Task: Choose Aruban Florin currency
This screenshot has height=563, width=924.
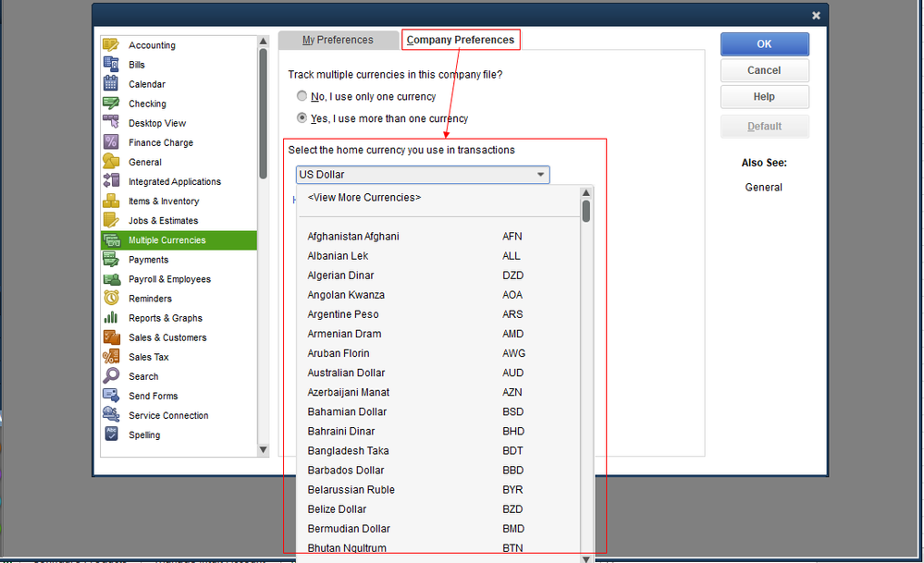Action: pyautogui.click(x=439, y=353)
